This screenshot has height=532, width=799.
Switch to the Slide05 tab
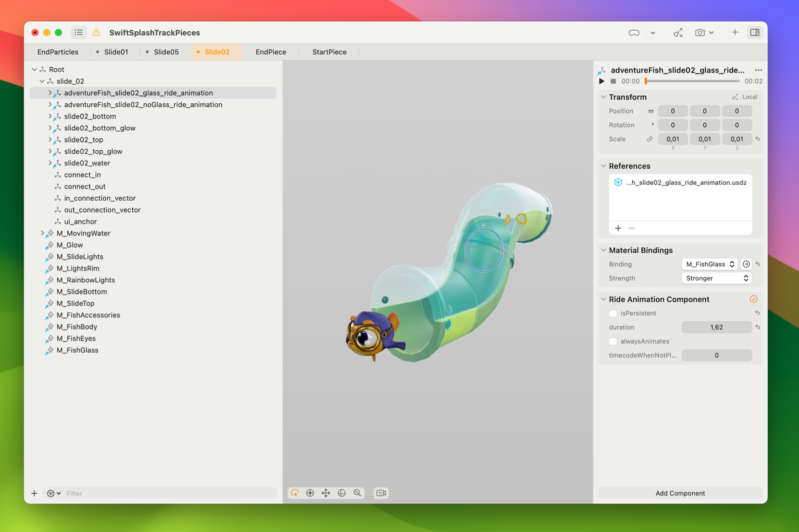[x=166, y=52]
